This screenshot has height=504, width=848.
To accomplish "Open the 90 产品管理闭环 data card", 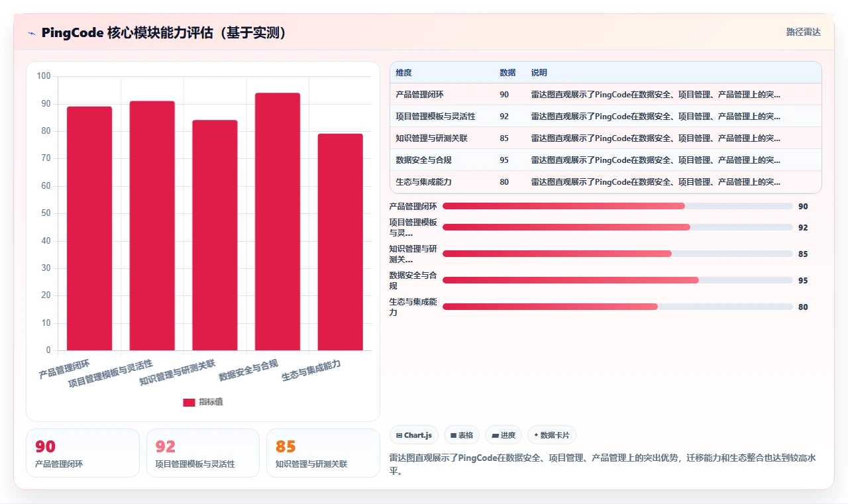I will tap(83, 453).
